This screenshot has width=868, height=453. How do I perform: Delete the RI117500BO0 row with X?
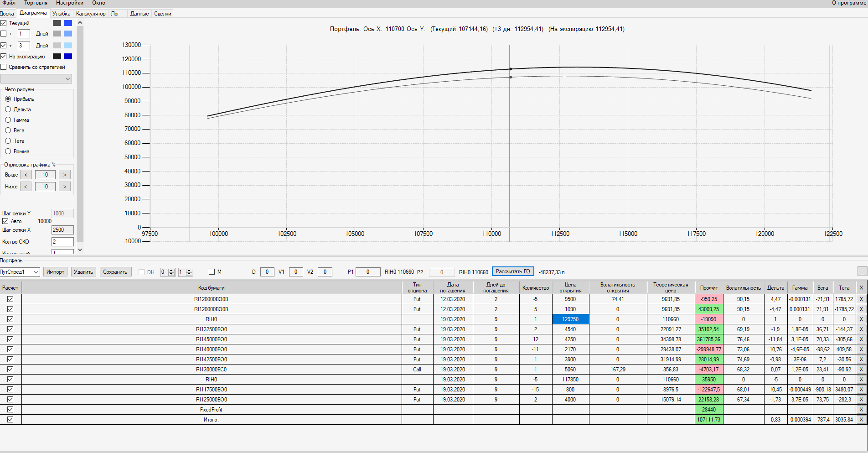click(861, 390)
